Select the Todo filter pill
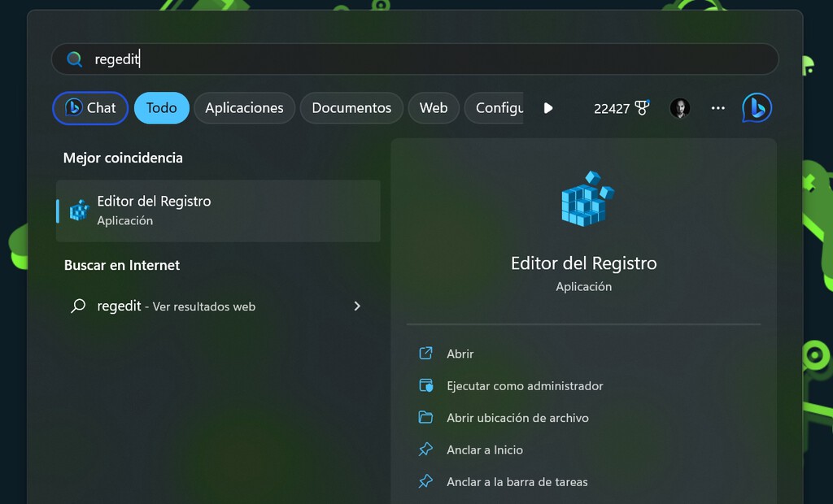Screen dimensions: 833x504 pos(161,107)
